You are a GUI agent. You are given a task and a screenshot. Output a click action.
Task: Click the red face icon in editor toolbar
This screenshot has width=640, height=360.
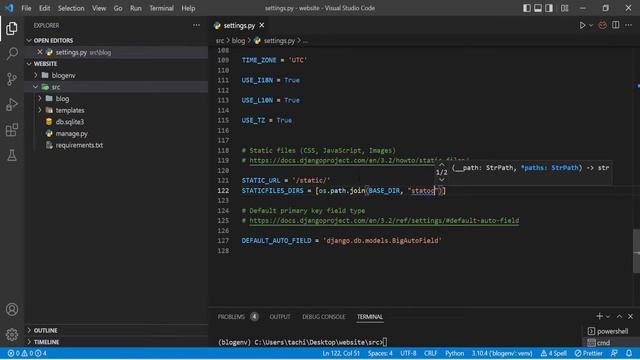(x=602, y=25)
